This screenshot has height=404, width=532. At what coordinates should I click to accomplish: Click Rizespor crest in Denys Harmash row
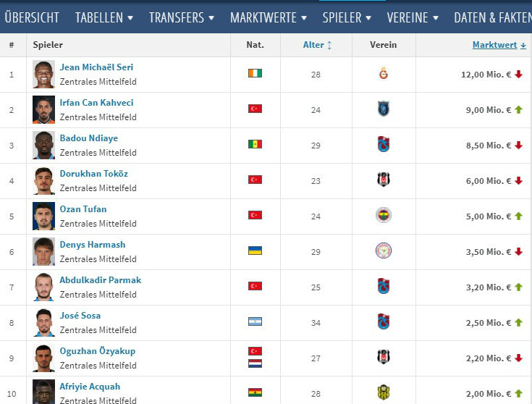[384, 251]
